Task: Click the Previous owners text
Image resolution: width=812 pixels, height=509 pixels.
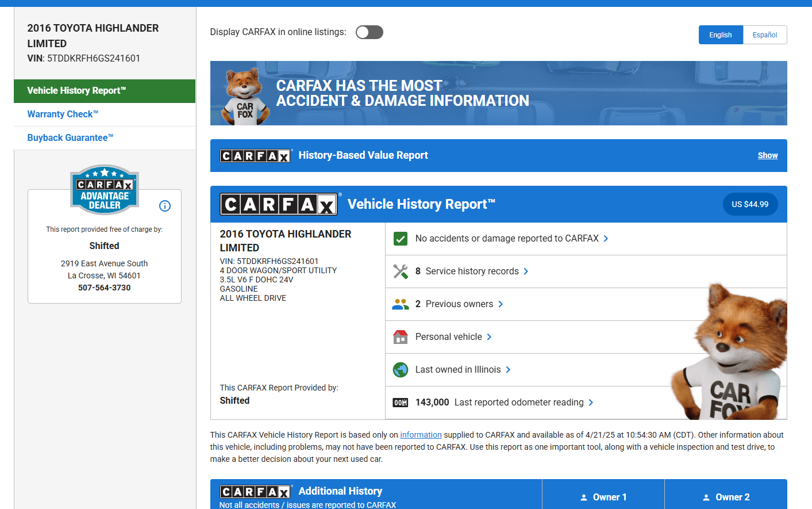Action: pos(459,304)
